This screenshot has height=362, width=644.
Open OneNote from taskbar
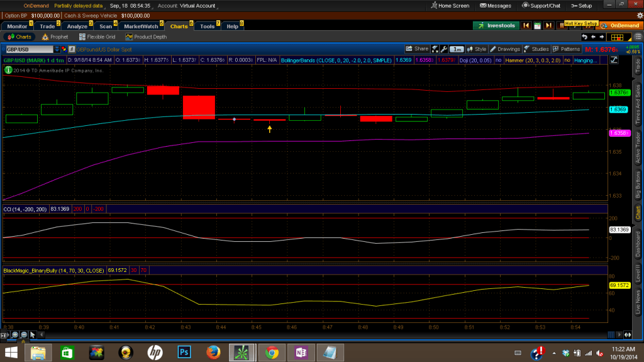301,353
